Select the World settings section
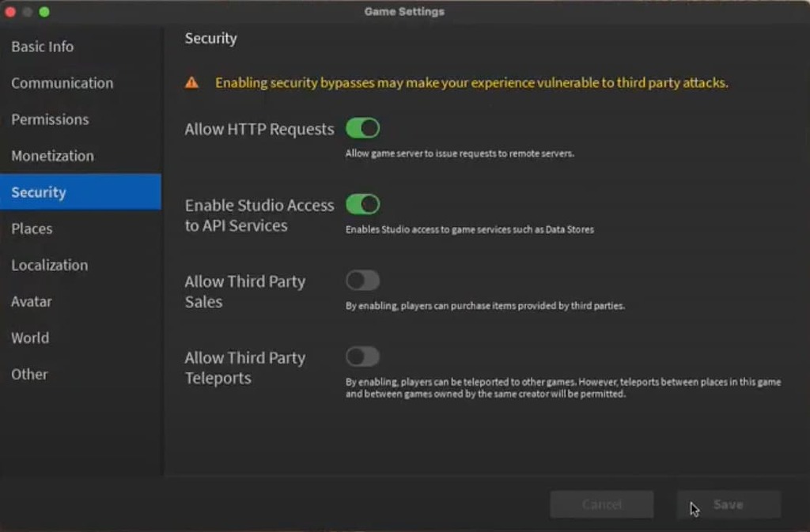 [30, 338]
